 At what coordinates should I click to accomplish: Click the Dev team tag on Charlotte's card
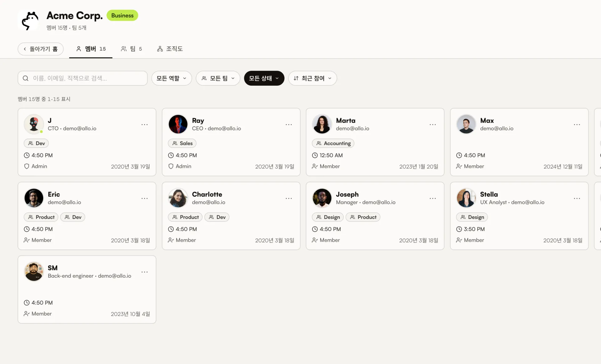coord(217,217)
